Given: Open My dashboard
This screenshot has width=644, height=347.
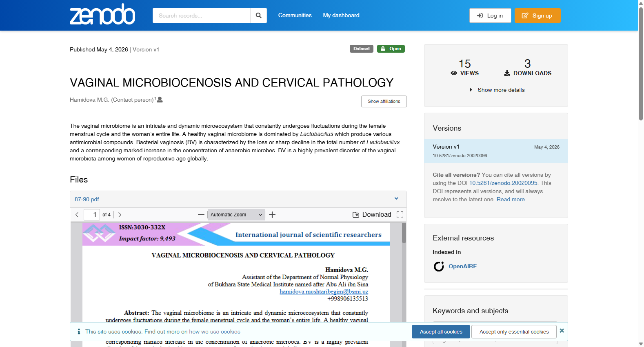Looking at the screenshot, I should (341, 15).
